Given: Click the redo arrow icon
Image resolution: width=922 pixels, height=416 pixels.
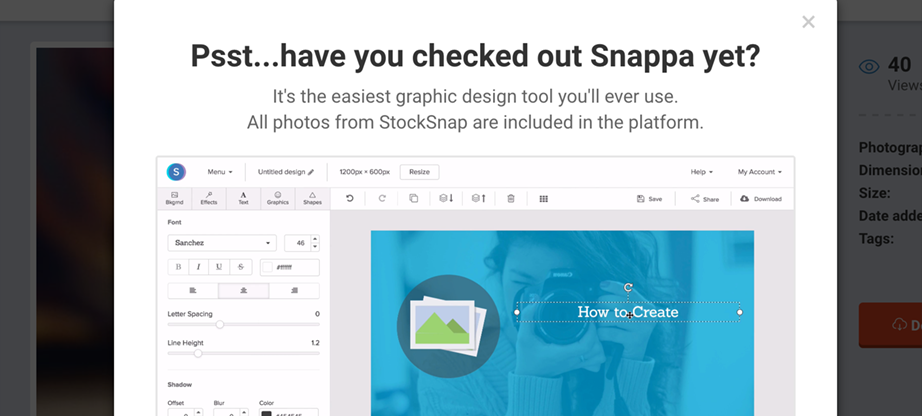Looking at the screenshot, I should [382, 199].
